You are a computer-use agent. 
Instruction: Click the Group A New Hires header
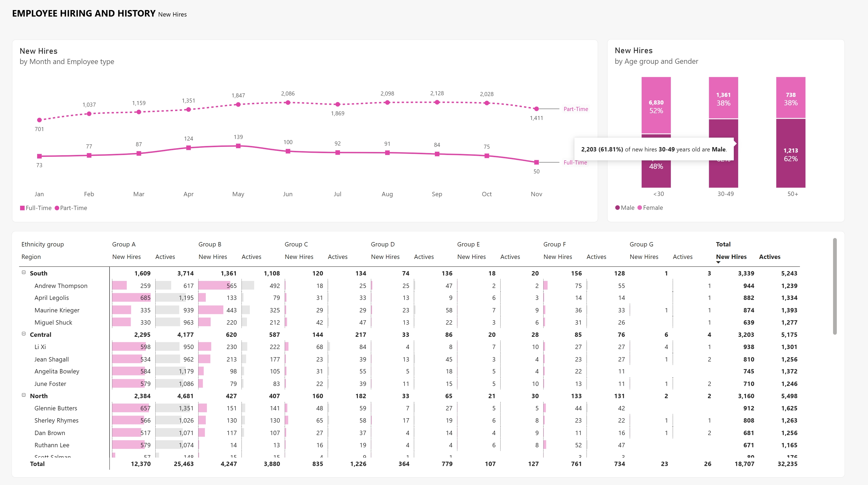[126, 257]
